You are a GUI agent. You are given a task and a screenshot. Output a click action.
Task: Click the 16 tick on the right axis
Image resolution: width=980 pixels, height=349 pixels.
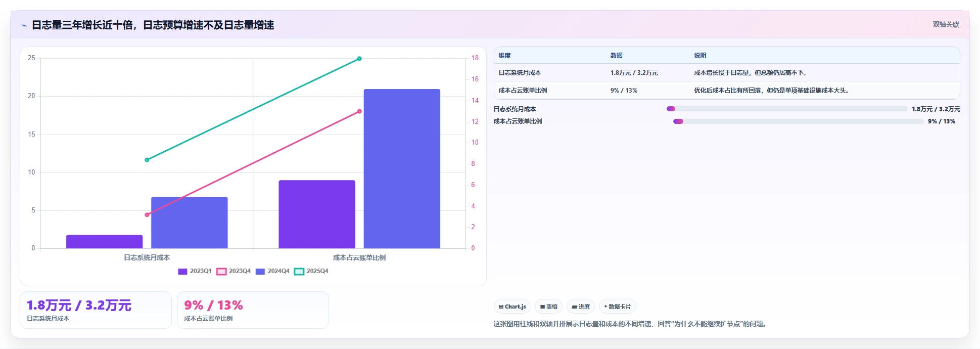click(x=475, y=79)
